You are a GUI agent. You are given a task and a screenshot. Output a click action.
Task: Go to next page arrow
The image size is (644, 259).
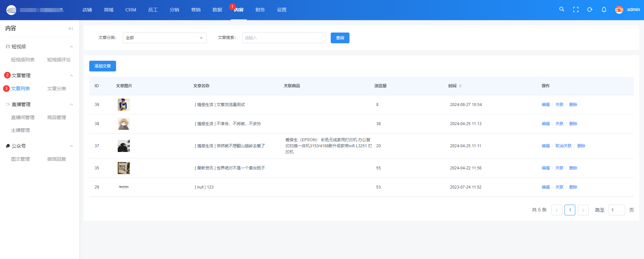[583, 210]
